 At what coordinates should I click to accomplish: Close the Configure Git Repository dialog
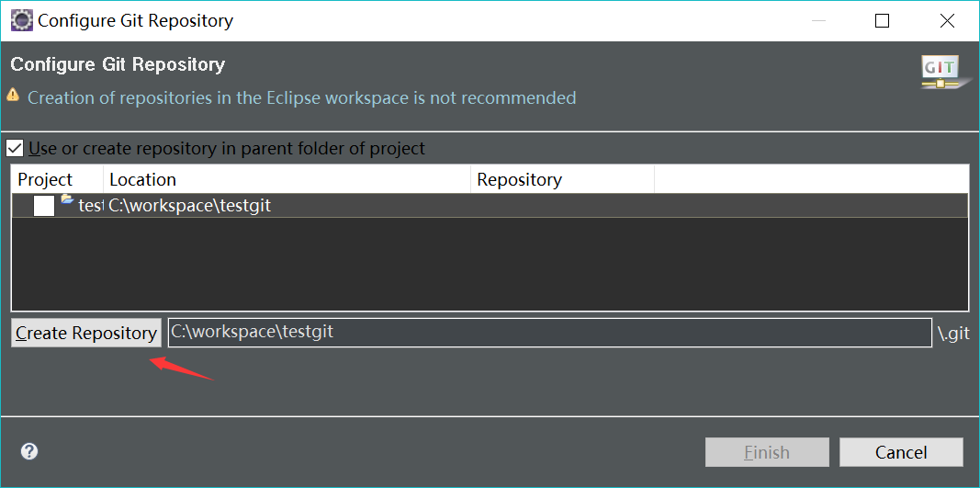[x=947, y=20]
